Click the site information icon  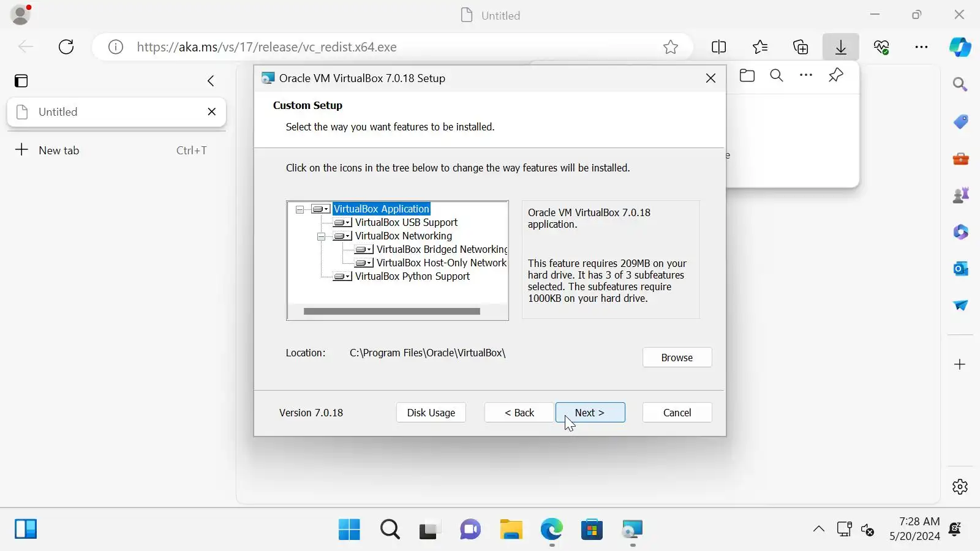click(x=116, y=47)
